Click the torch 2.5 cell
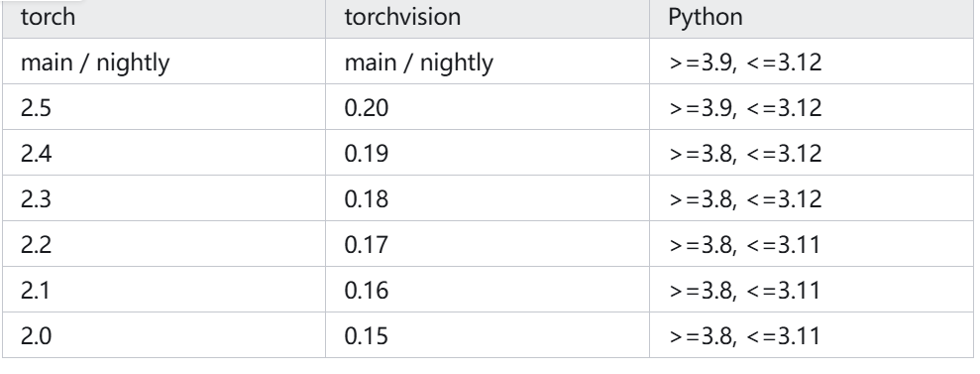 pyautogui.click(x=163, y=107)
